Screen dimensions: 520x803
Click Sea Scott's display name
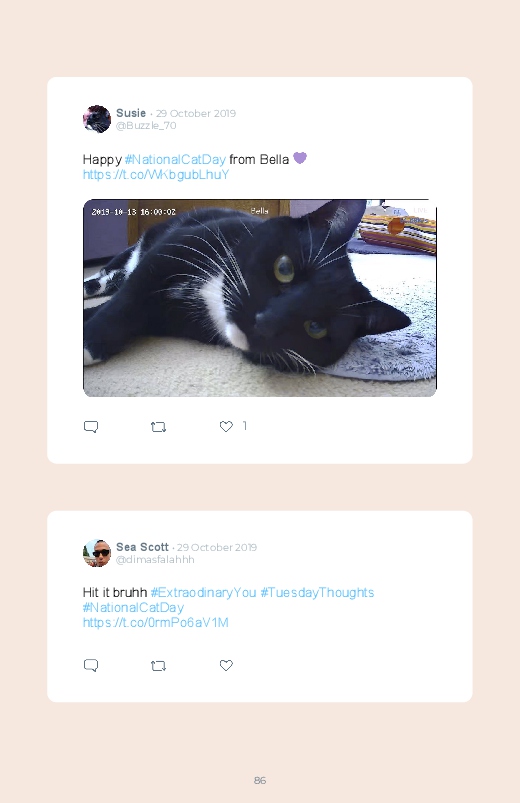click(142, 547)
